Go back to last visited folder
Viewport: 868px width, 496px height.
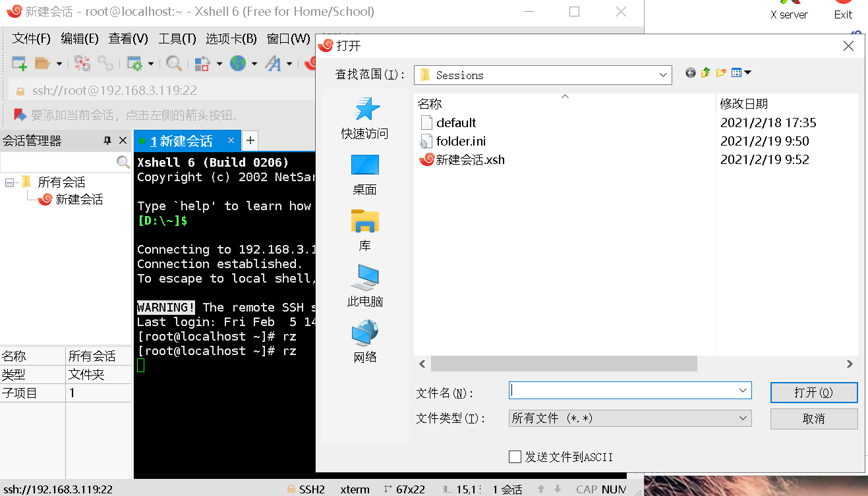pos(691,73)
